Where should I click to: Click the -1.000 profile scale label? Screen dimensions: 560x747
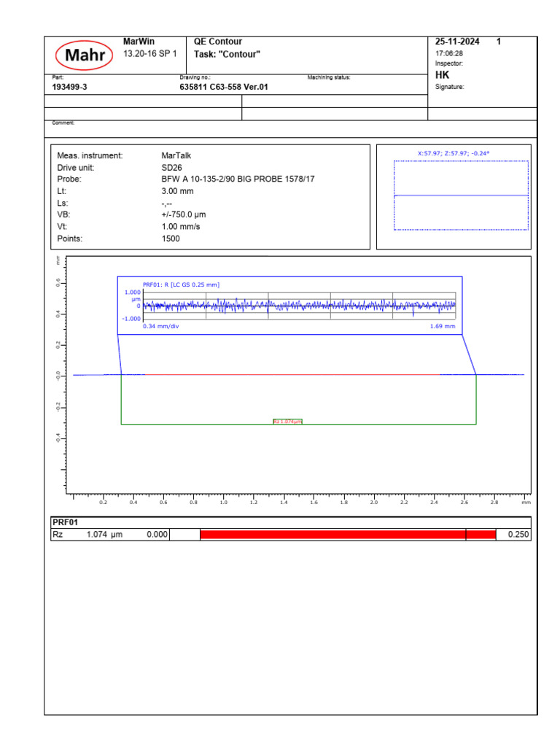coord(131,319)
